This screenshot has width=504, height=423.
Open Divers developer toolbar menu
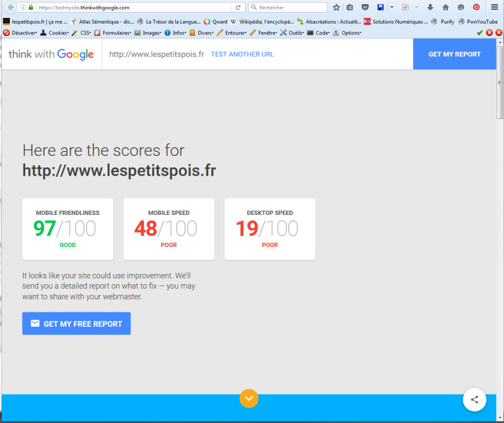(202, 33)
